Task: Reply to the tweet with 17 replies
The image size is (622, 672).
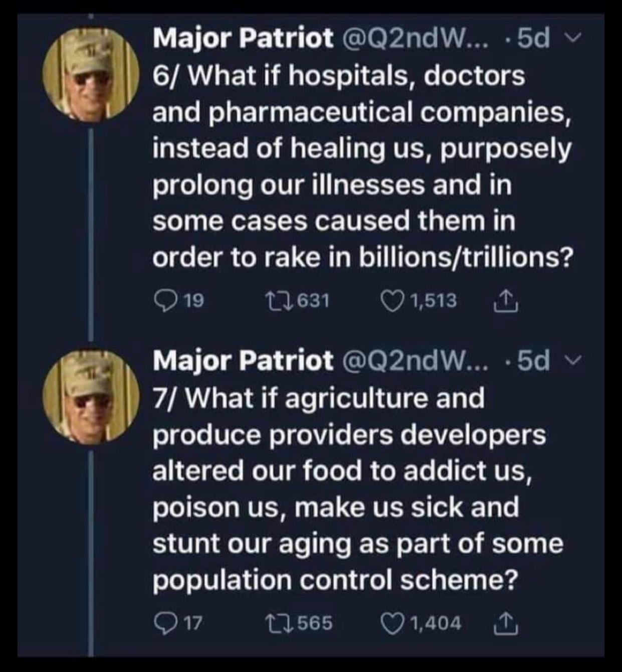Action: (x=164, y=622)
